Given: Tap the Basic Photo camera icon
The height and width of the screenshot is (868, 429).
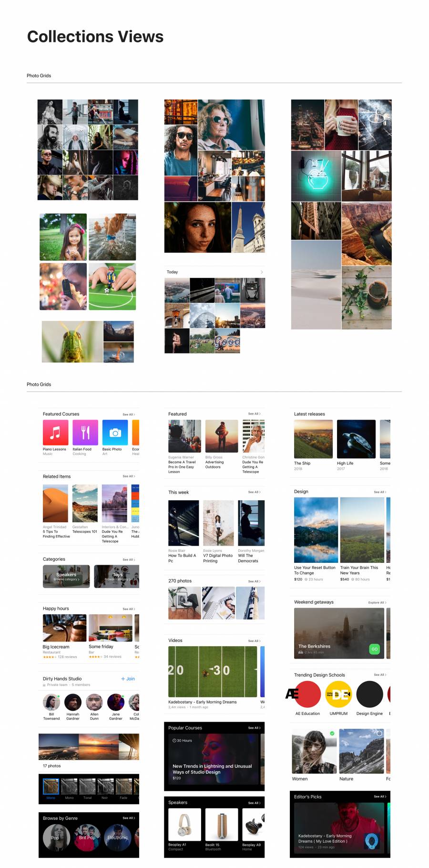Looking at the screenshot, I should [115, 432].
